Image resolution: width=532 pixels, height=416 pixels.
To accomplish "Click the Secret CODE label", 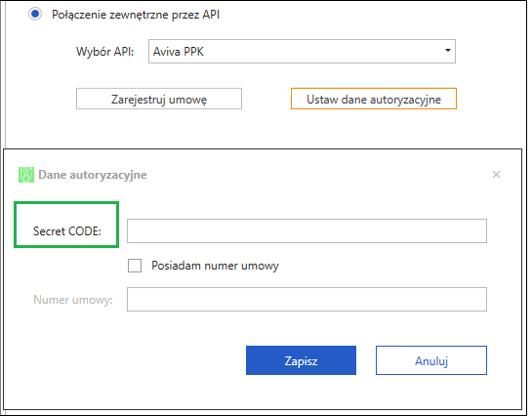I will (x=67, y=231).
